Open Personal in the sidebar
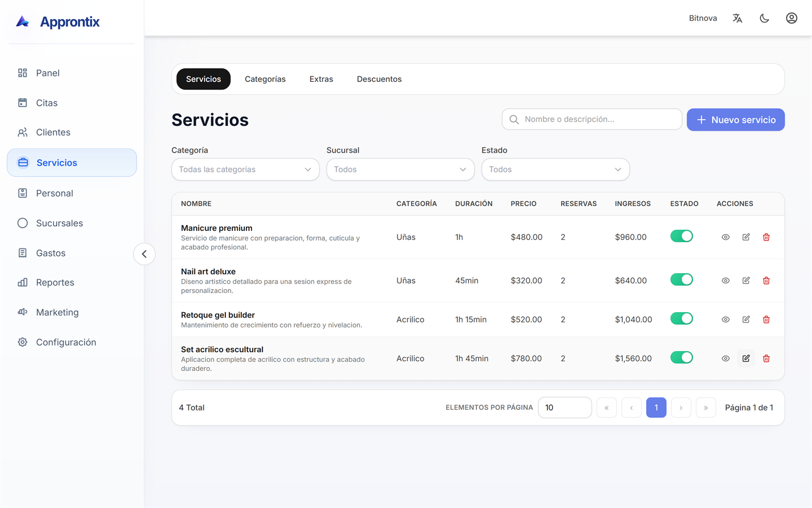The height and width of the screenshot is (508, 812). 72,193
